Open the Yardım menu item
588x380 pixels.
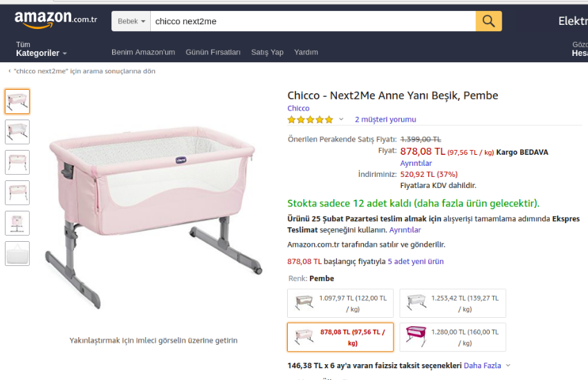306,53
